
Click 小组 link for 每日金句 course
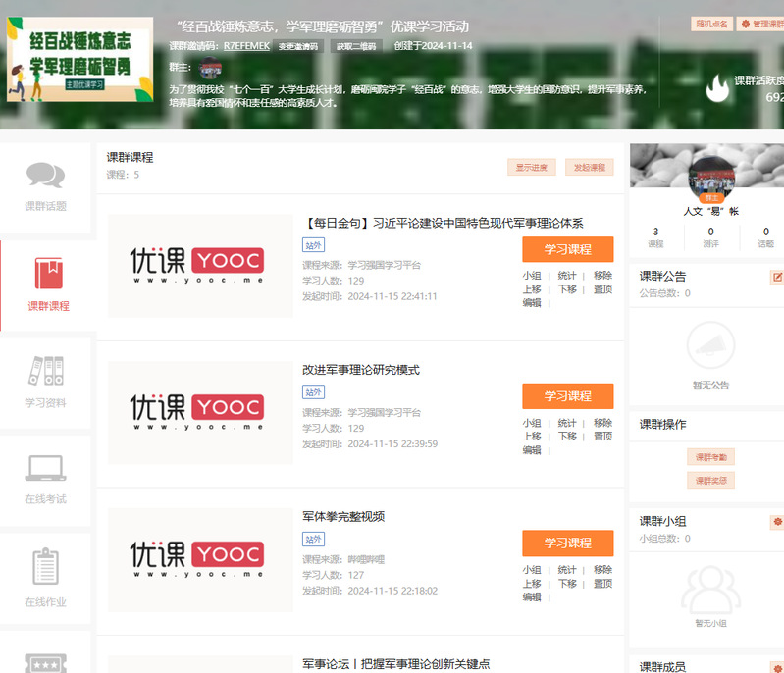pos(532,276)
